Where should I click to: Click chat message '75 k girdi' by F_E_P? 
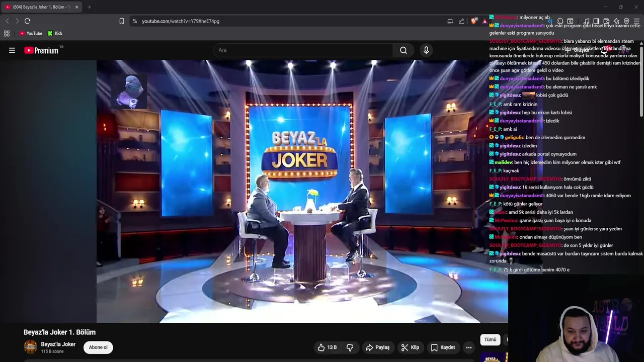click(536, 270)
